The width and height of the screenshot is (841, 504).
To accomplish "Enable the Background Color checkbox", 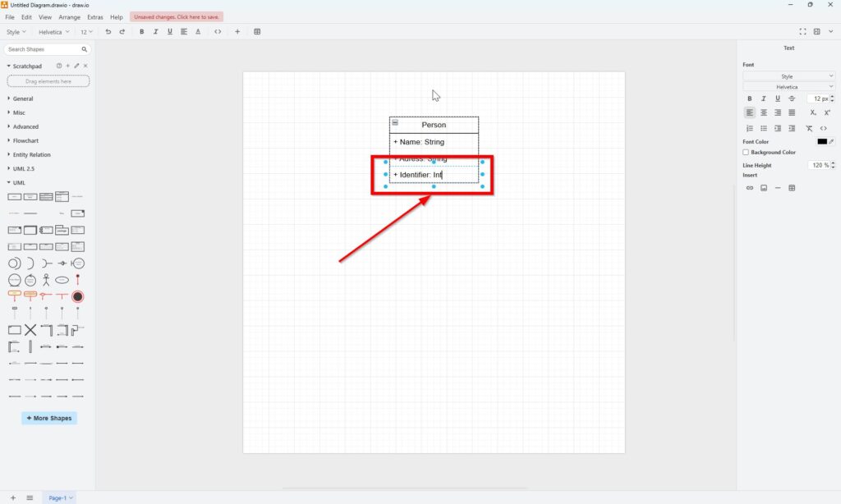I will (x=746, y=152).
